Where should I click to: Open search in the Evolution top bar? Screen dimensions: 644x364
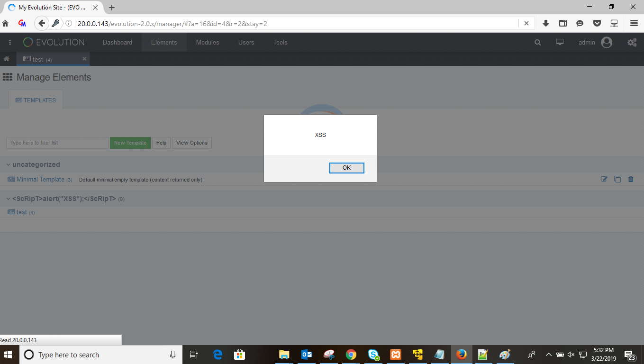point(537,42)
